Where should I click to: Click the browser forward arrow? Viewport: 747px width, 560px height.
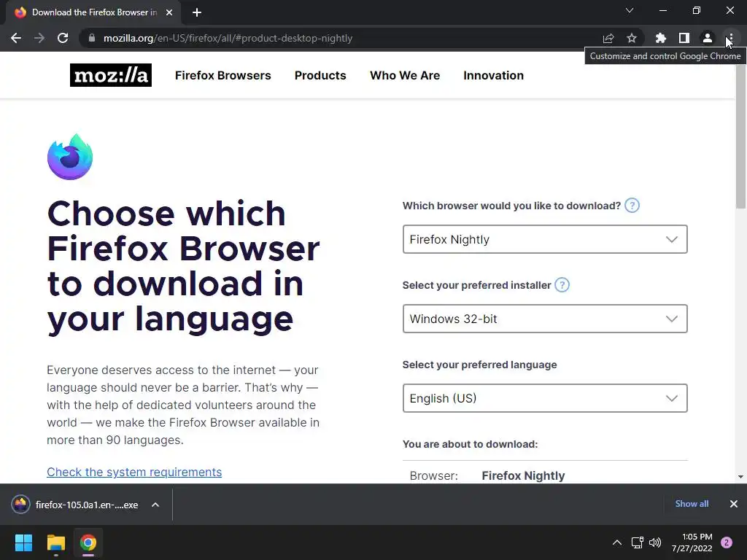[x=39, y=38]
